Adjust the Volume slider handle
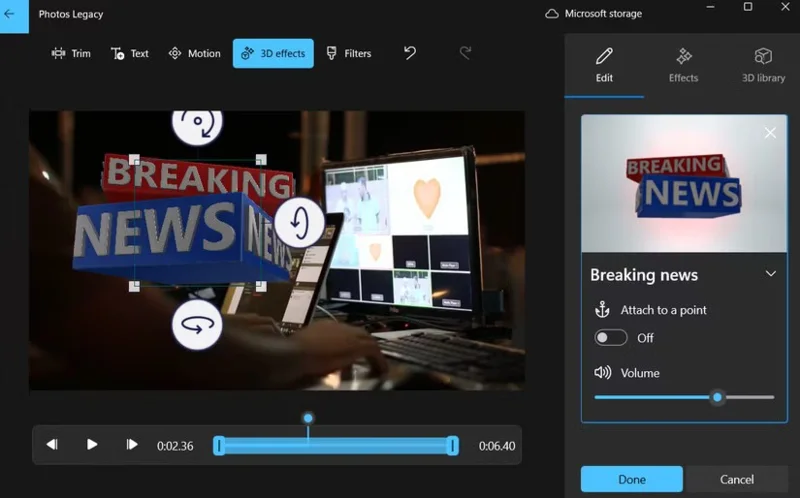Viewport: 800px width, 498px height. click(717, 397)
